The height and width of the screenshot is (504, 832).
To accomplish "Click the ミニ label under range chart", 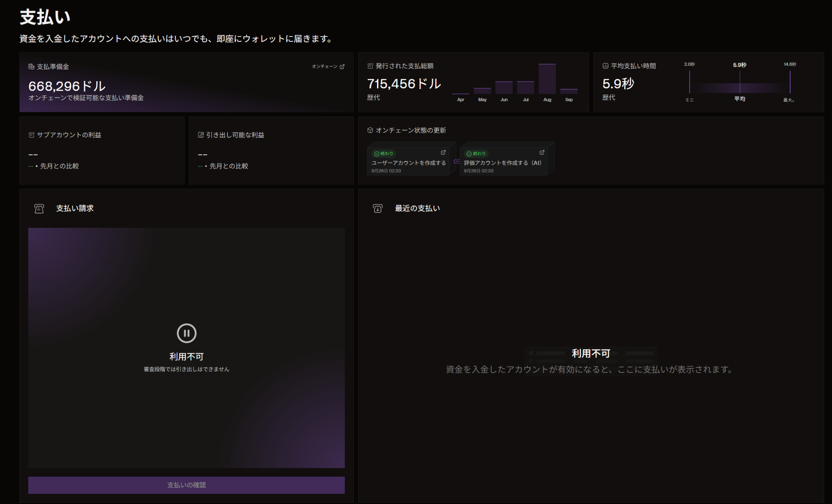I will (x=689, y=100).
